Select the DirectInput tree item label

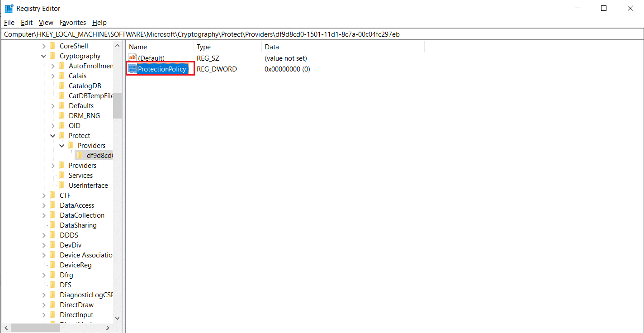[76, 315]
